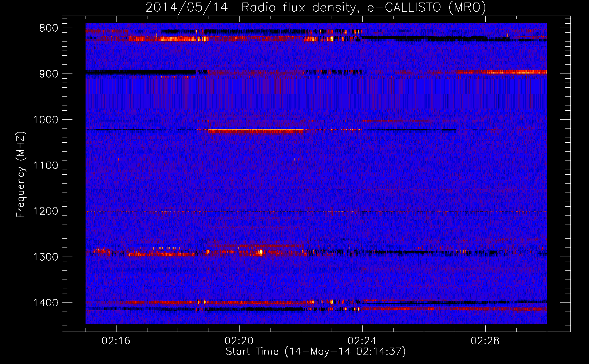Click the 'e-CALLISTO (MRO)' text in the title

point(426,8)
